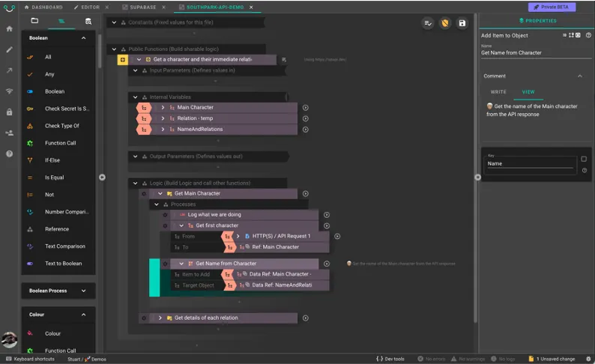Click the checklist icon in the canvas toolbar
The image size is (595, 364).
(428, 23)
